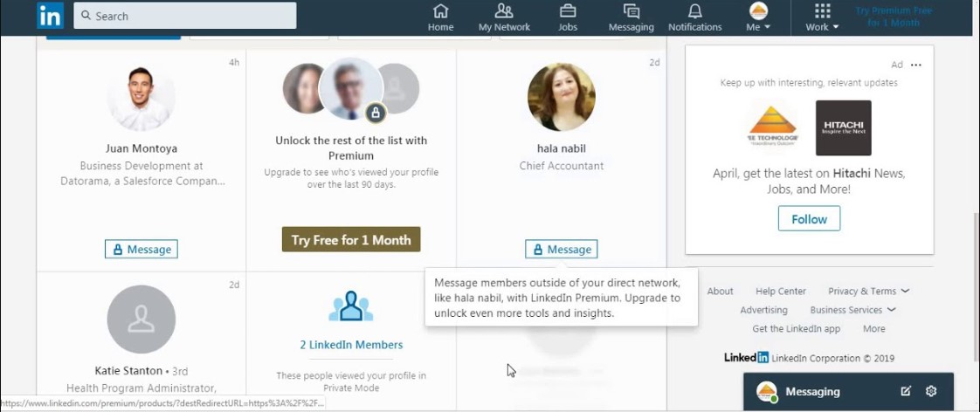
Task: Expand the Work apps grid menu
Action: click(823, 17)
